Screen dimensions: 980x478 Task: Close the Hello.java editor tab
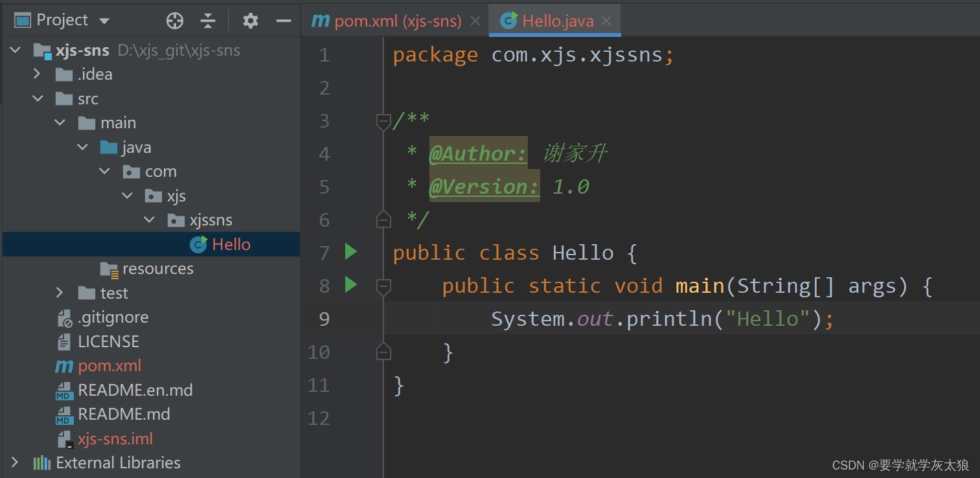point(606,21)
